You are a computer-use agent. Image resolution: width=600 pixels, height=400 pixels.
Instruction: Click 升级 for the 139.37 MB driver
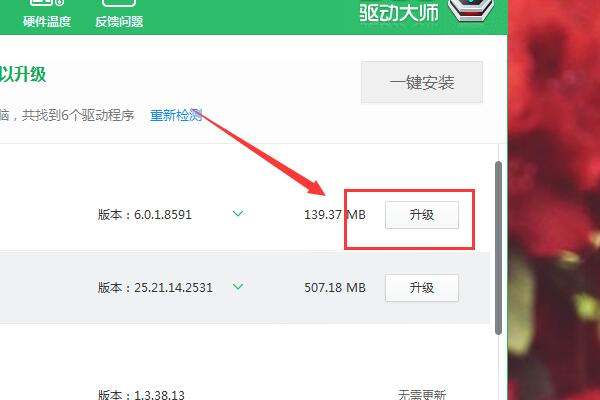[422, 215]
